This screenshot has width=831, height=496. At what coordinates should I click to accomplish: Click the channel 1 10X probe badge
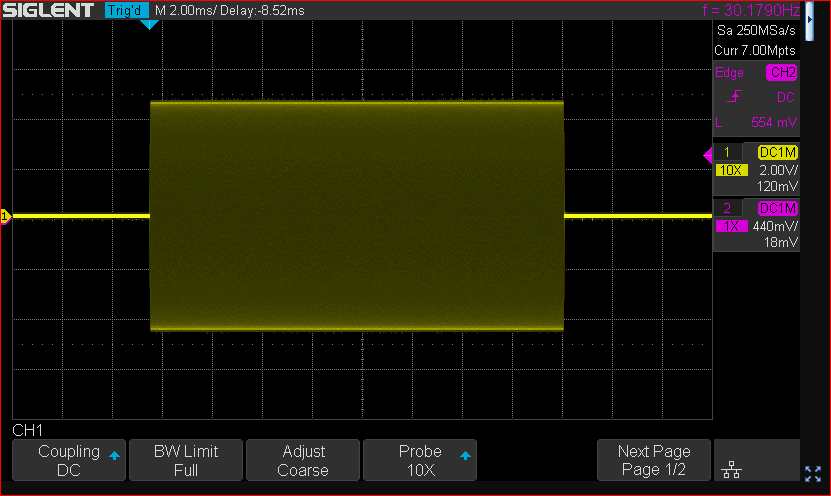731,170
